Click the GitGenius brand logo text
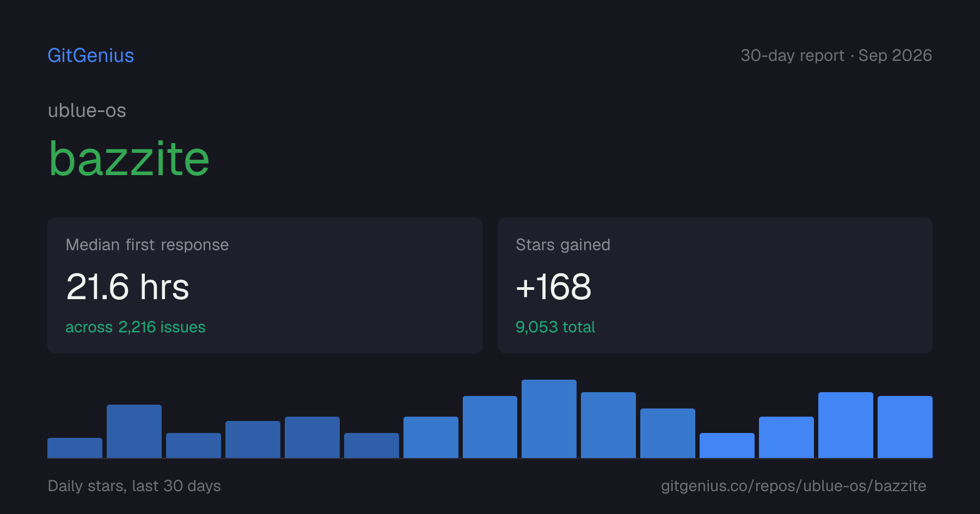The image size is (980, 514). pyautogui.click(x=91, y=55)
